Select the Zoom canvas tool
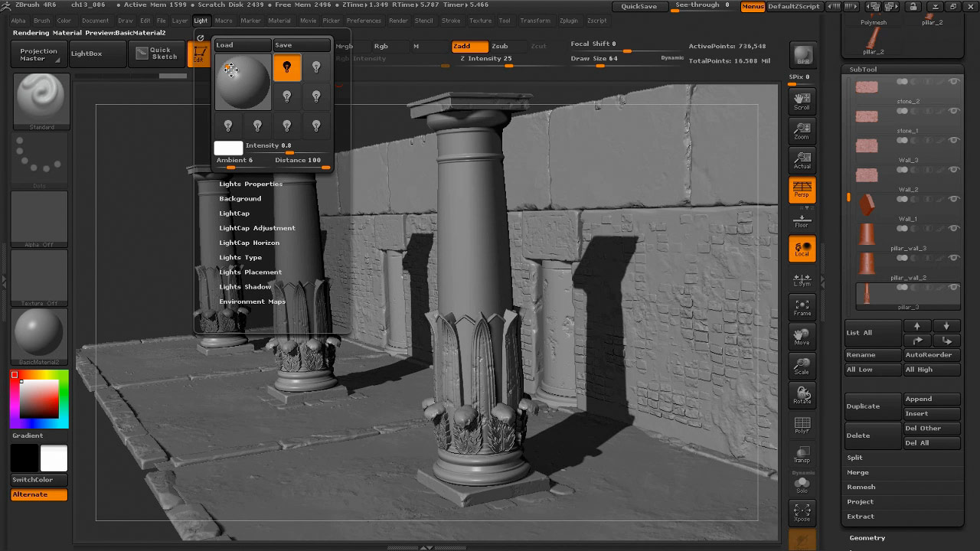980x551 pixels. pos(802,131)
